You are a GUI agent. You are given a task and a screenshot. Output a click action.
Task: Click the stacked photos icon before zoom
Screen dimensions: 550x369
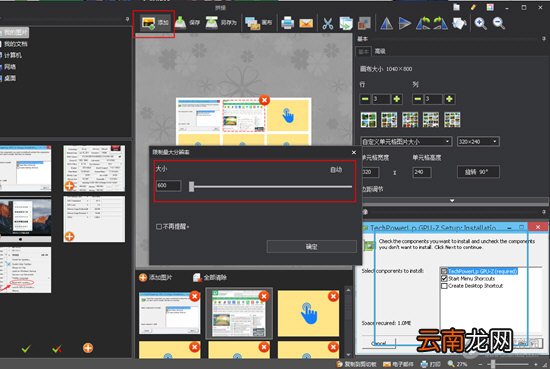(x=459, y=24)
